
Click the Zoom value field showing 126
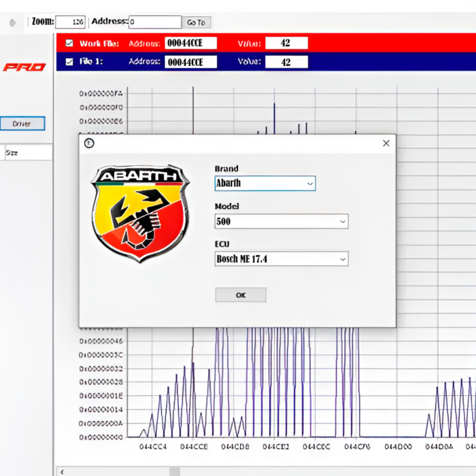(70, 22)
